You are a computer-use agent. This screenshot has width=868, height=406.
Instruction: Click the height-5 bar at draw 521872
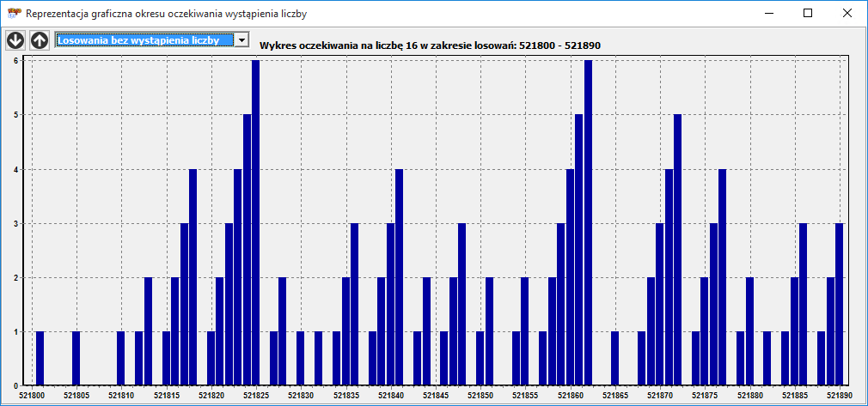678,250
